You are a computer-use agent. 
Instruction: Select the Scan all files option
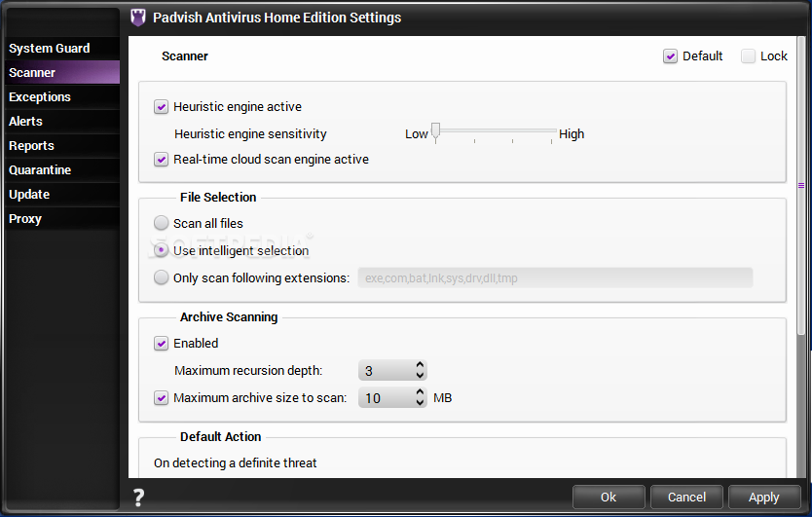[x=161, y=223]
